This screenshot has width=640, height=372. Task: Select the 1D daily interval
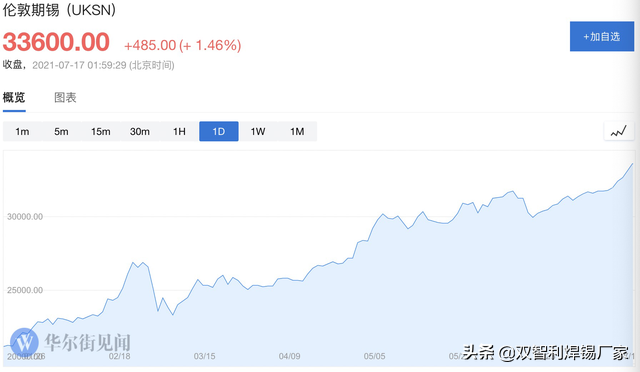tap(219, 131)
